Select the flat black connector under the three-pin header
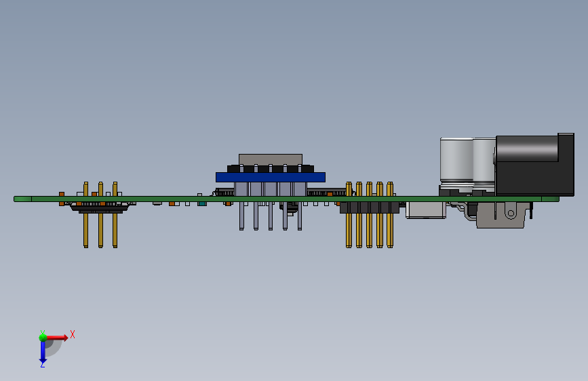The image size is (588, 381). point(100,207)
